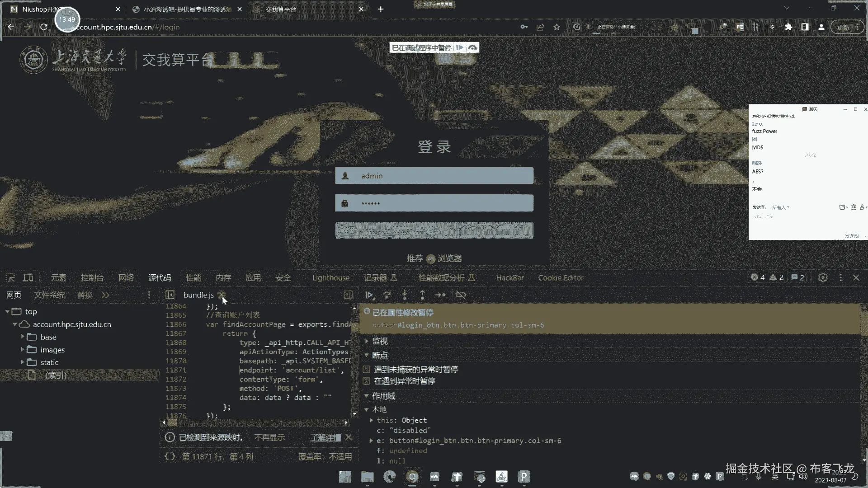This screenshot has height=488, width=868.
Task: Open DevTools settings gear
Action: click(x=823, y=277)
